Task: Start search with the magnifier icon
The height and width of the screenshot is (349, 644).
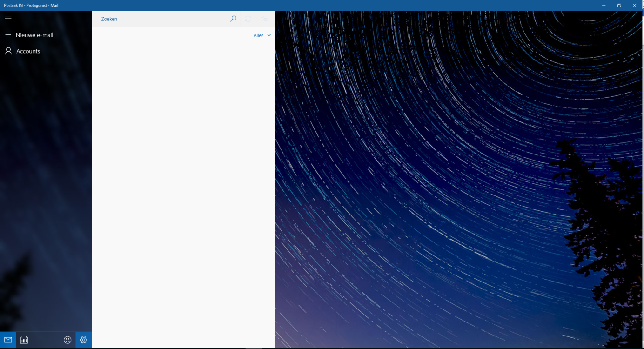Action: point(233,19)
